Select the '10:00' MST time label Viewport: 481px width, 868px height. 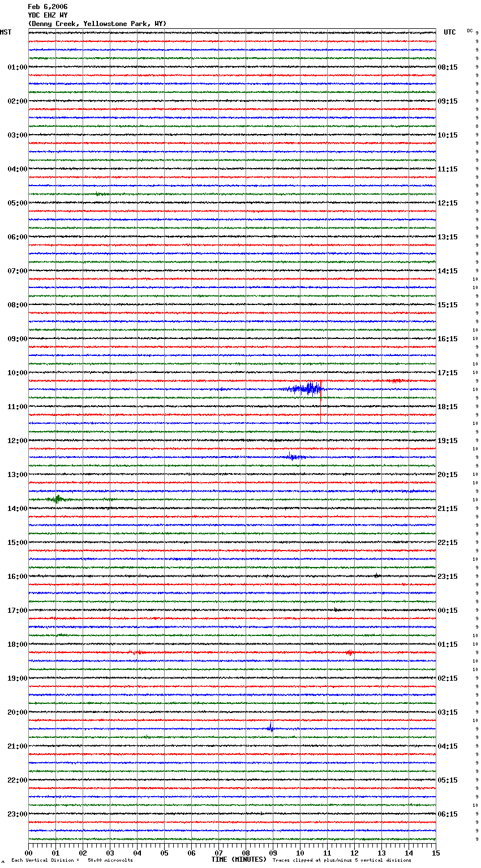(17, 373)
